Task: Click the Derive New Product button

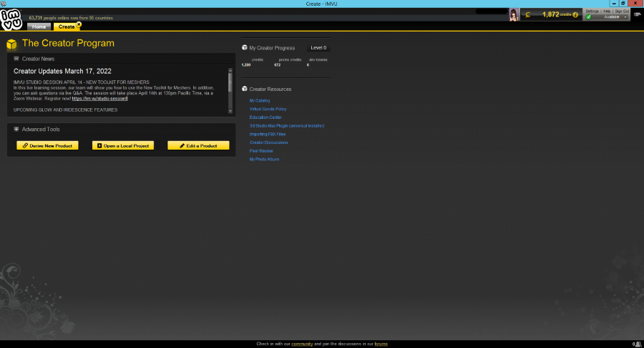Action: click(x=47, y=145)
